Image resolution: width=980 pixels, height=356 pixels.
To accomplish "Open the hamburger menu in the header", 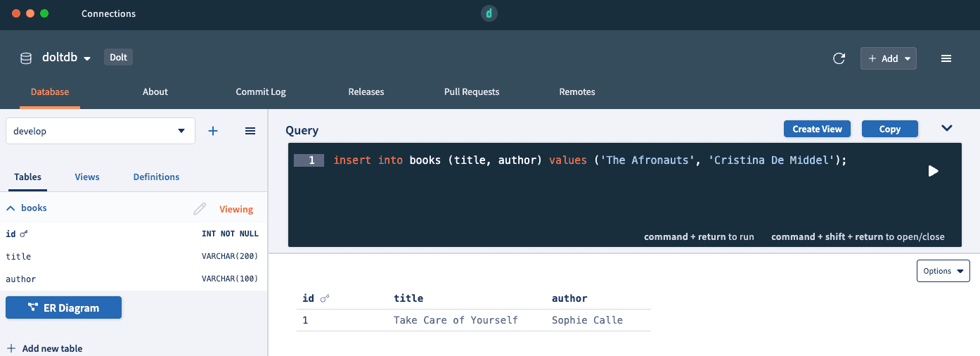I will click(x=946, y=58).
